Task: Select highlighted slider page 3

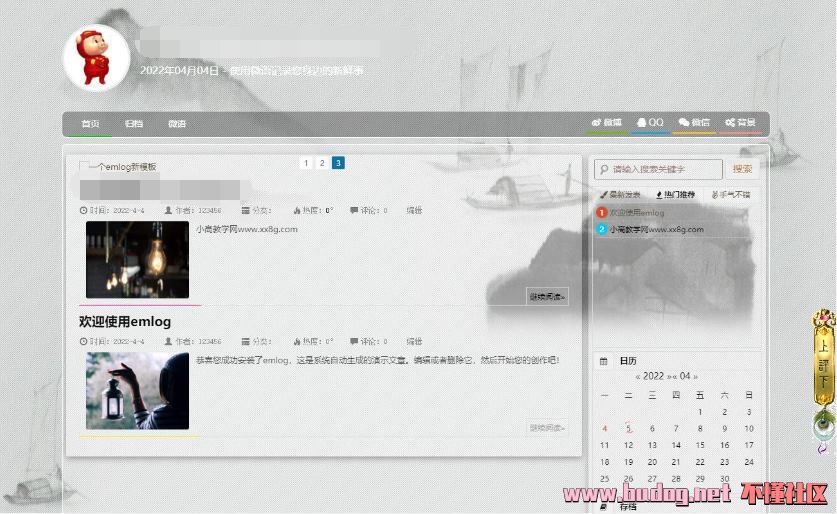Action: click(338, 163)
